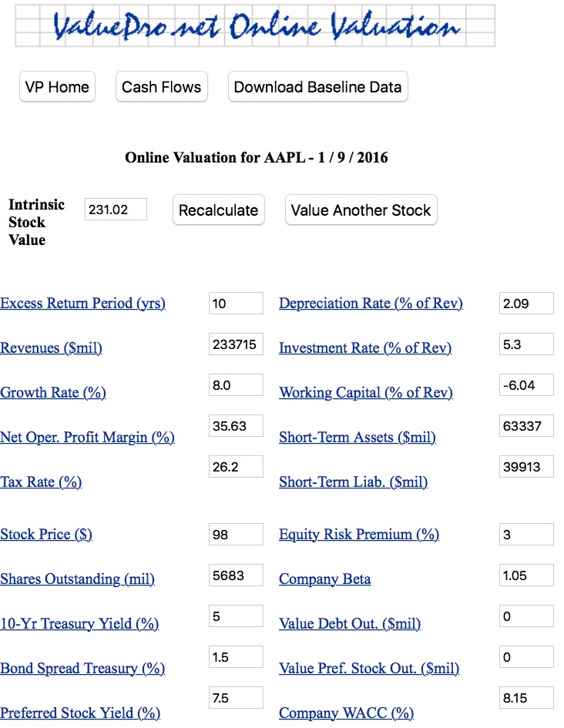Open the Depreciation Rate link
This screenshot has height=728, width=564.
point(371,304)
